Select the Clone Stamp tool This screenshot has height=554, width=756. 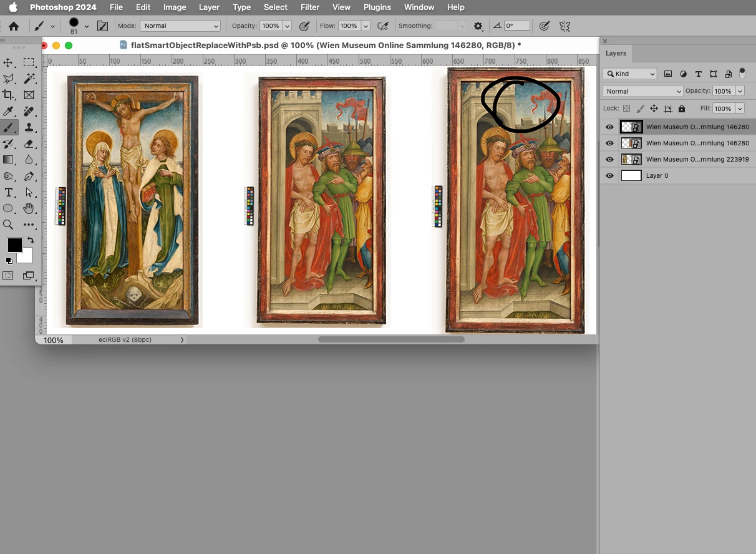(x=29, y=127)
